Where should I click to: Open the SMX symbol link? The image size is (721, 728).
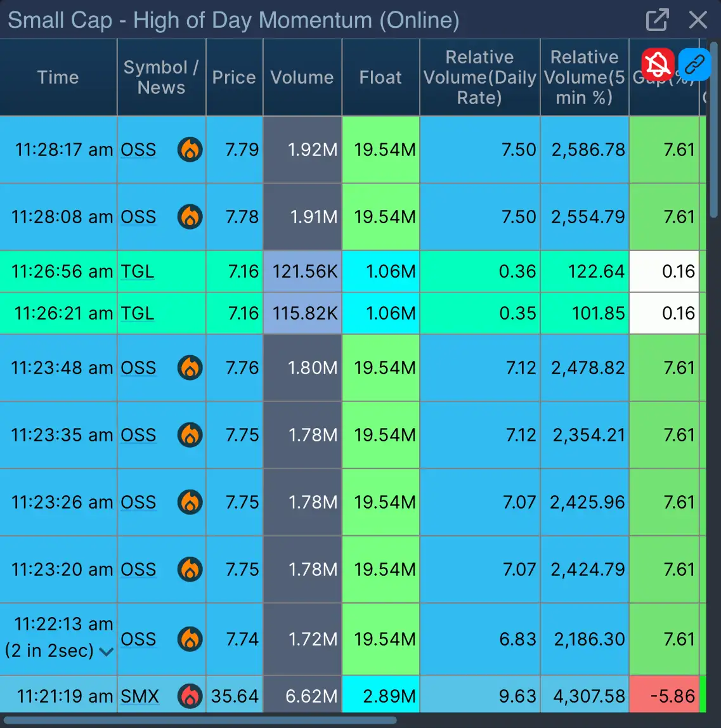tap(140, 696)
